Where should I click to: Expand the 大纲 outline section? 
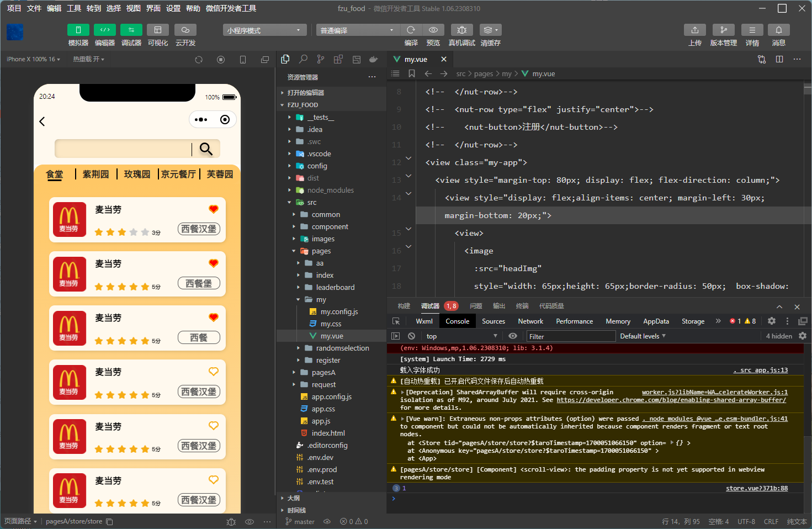tap(331, 498)
